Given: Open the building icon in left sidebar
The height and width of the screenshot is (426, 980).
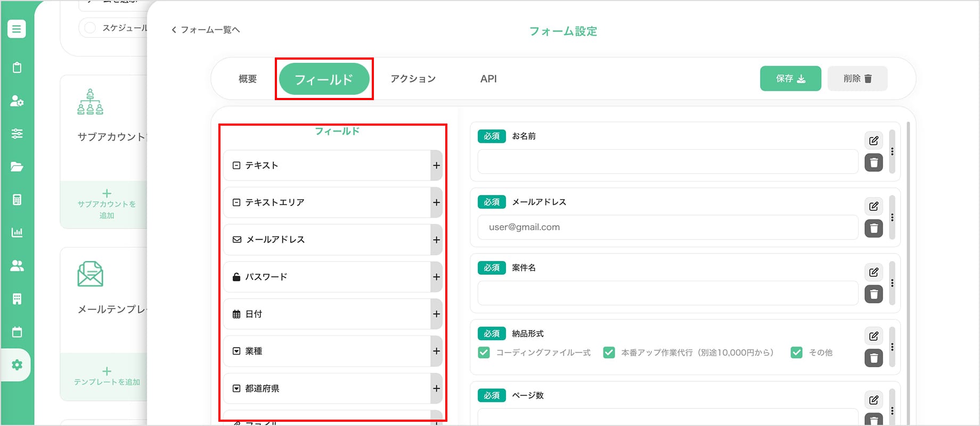Looking at the screenshot, I should click(x=17, y=299).
